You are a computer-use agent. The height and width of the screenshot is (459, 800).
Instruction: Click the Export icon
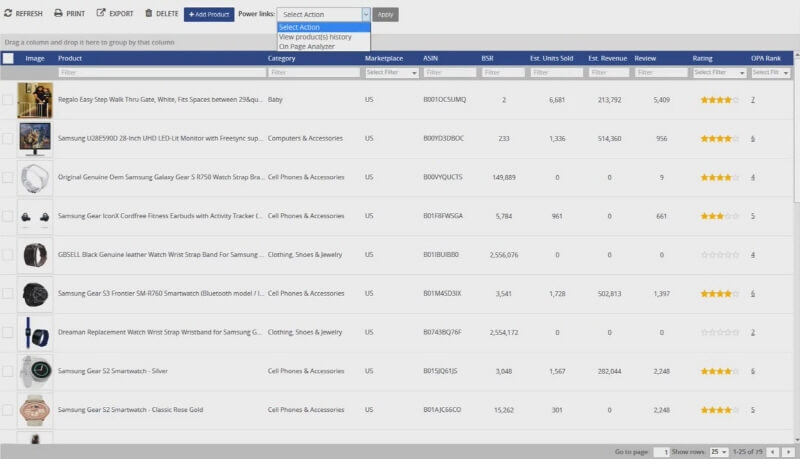[x=101, y=13]
